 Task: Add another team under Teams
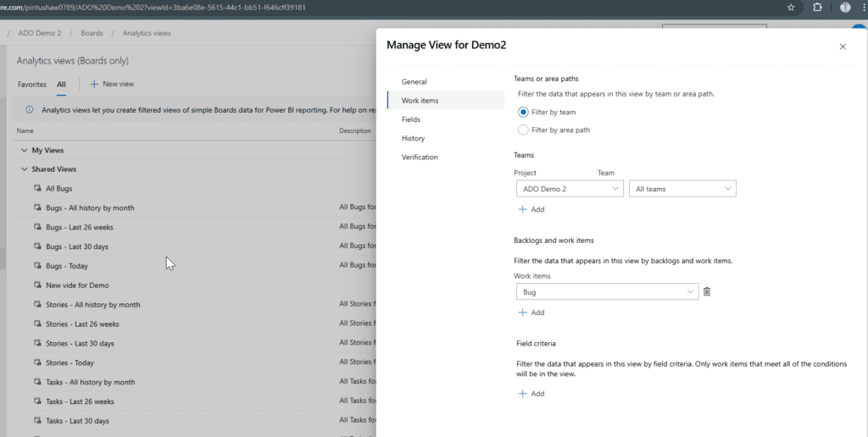click(x=531, y=209)
